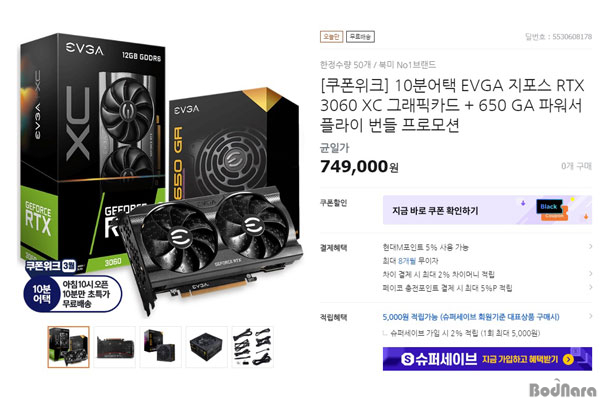Click the 오늘만 badge tag

coord(331,37)
